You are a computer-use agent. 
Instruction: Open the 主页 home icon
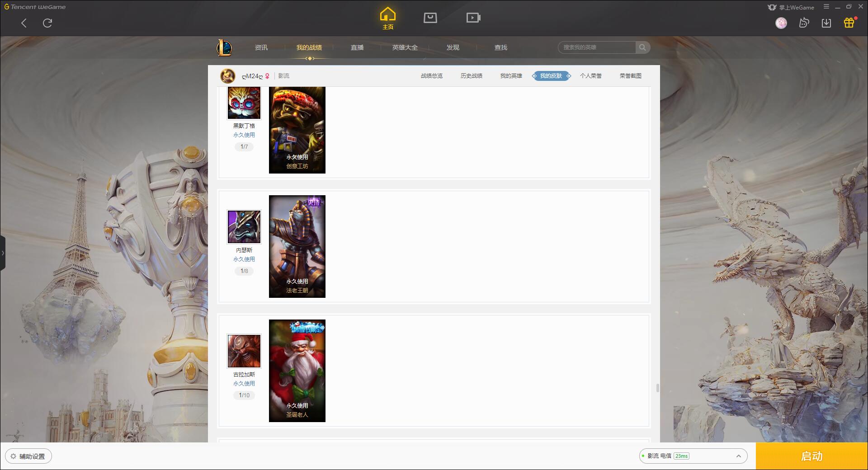click(x=388, y=19)
